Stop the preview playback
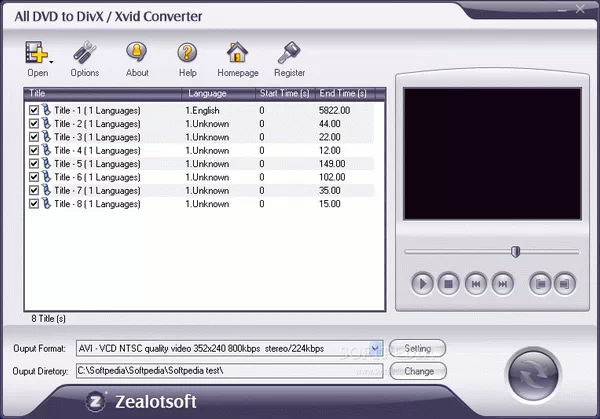 pos(448,284)
